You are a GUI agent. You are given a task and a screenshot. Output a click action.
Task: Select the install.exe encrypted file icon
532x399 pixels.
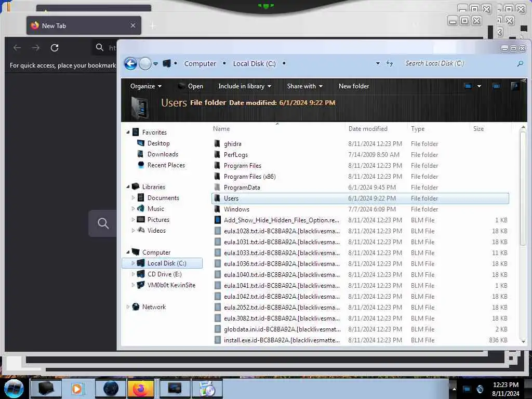pyautogui.click(x=218, y=340)
